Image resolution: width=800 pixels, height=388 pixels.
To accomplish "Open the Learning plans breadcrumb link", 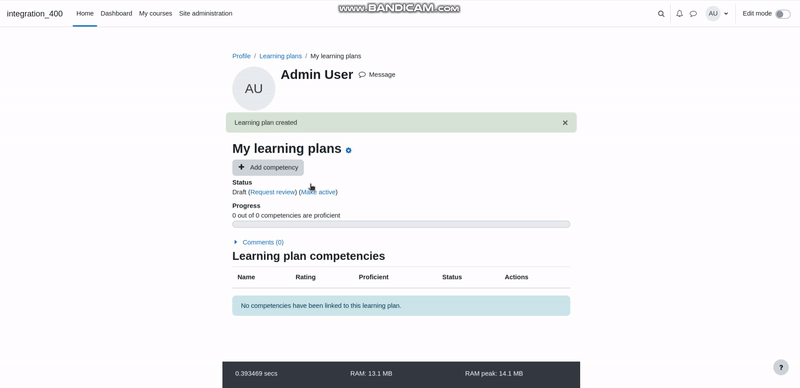I will click(x=281, y=56).
